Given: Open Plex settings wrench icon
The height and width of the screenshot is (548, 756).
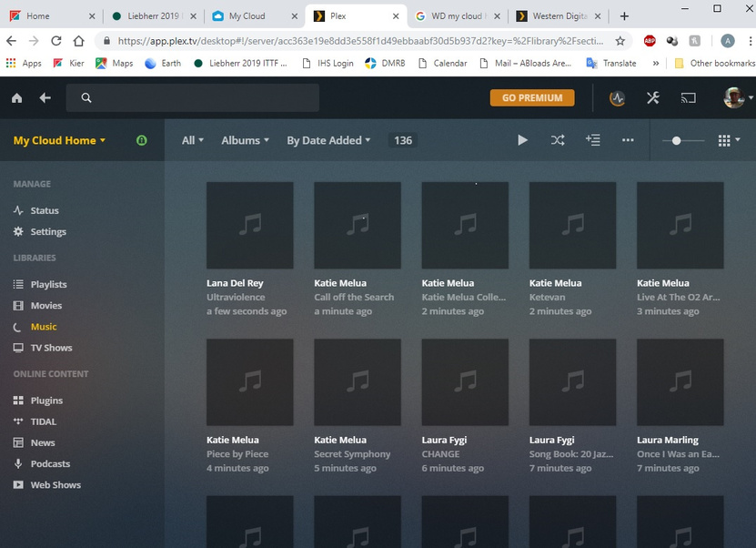Looking at the screenshot, I should tap(653, 98).
